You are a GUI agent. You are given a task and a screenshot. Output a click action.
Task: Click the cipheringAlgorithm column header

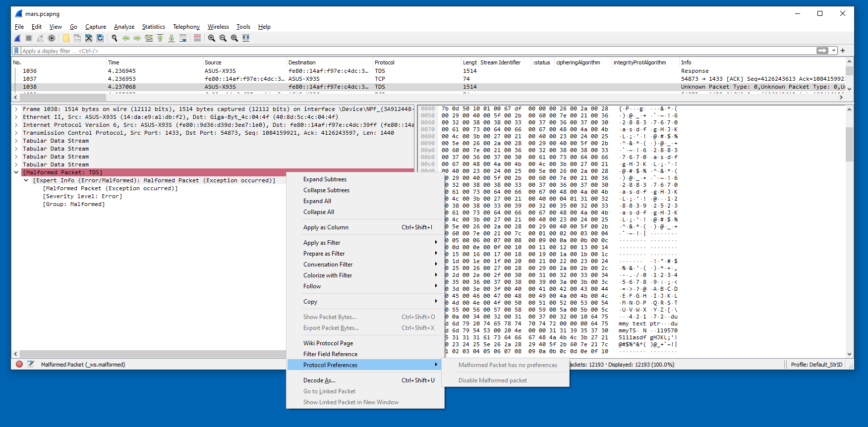click(583, 62)
